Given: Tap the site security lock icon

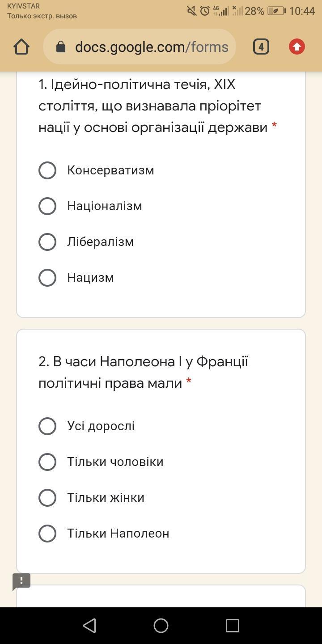Looking at the screenshot, I should pos(61,47).
